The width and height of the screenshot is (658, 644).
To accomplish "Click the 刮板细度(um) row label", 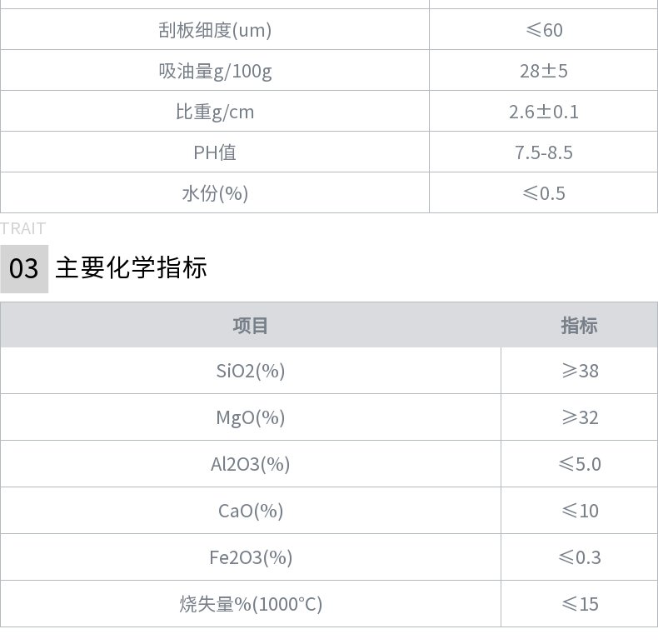I will point(215,30).
